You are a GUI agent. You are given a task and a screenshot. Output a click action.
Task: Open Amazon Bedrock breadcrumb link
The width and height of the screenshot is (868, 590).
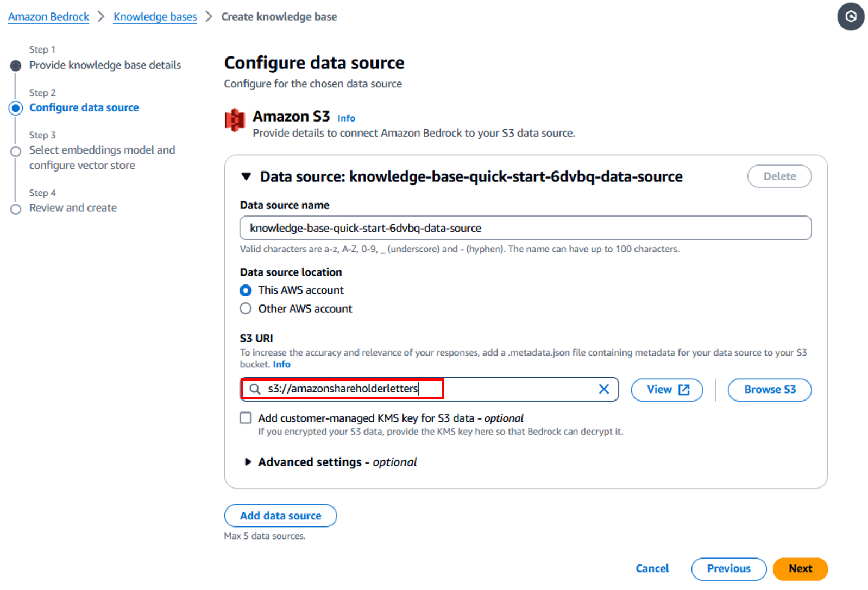pyautogui.click(x=48, y=17)
